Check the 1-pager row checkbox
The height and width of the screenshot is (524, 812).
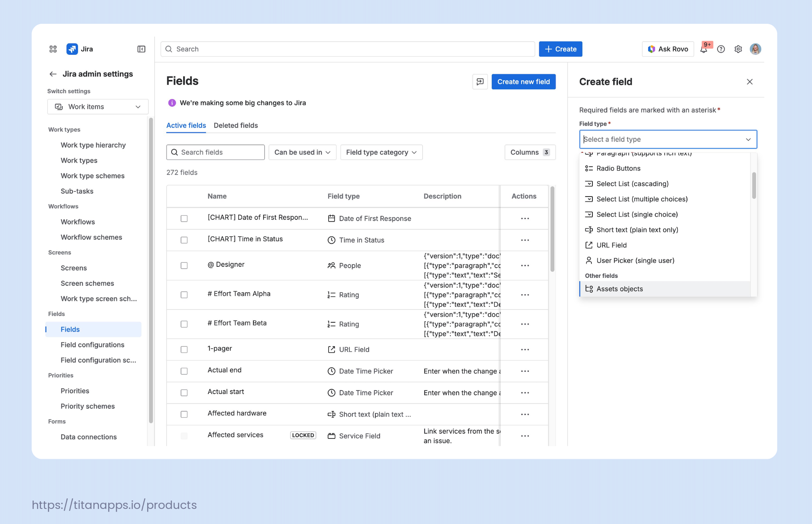[x=184, y=350]
